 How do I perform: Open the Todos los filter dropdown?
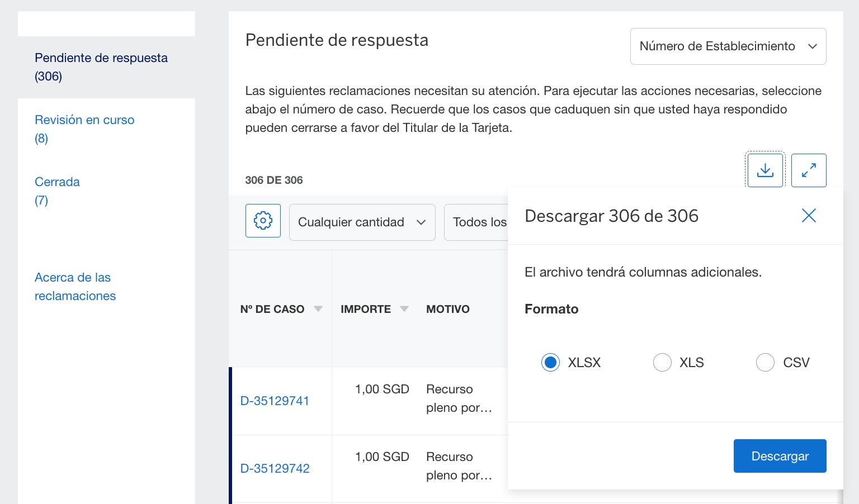(476, 222)
